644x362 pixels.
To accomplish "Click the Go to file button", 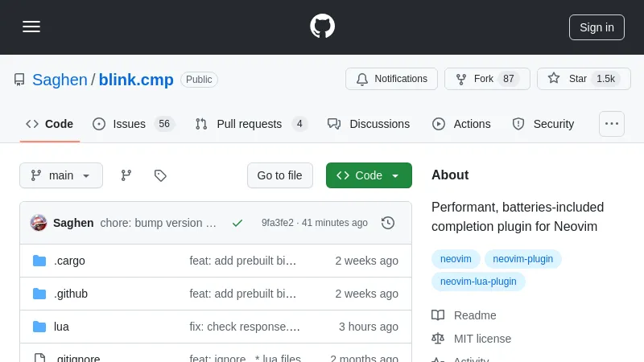I will pyautogui.click(x=279, y=175).
